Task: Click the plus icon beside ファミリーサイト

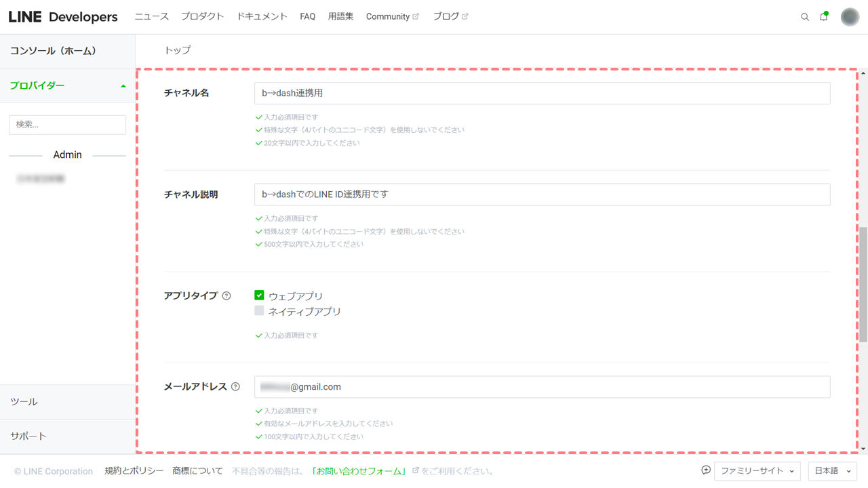Action: pyautogui.click(x=706, y=470)
